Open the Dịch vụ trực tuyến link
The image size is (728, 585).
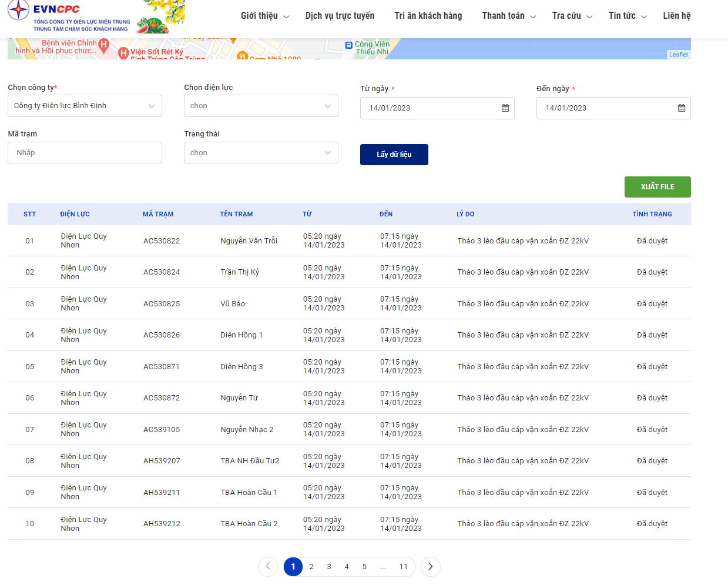click(340, 16)
